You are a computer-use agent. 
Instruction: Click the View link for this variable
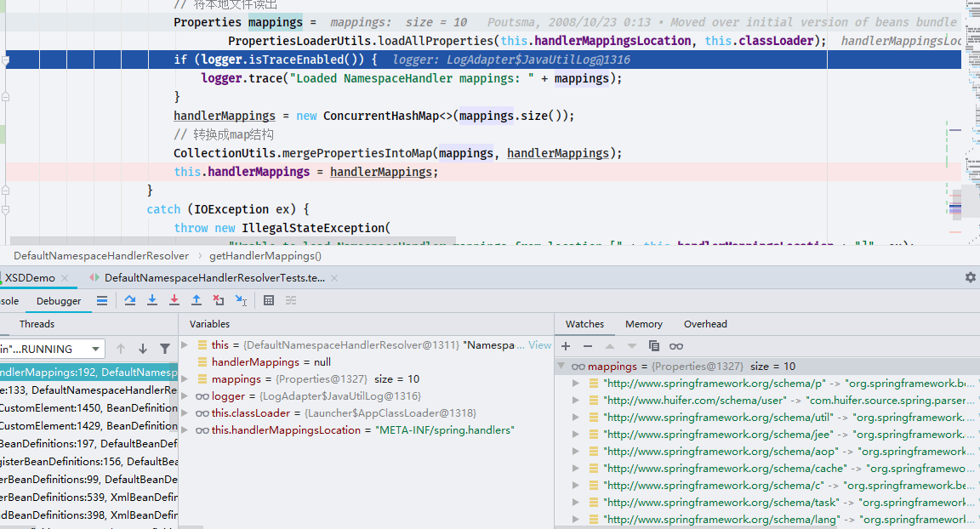tap(540, 344)
